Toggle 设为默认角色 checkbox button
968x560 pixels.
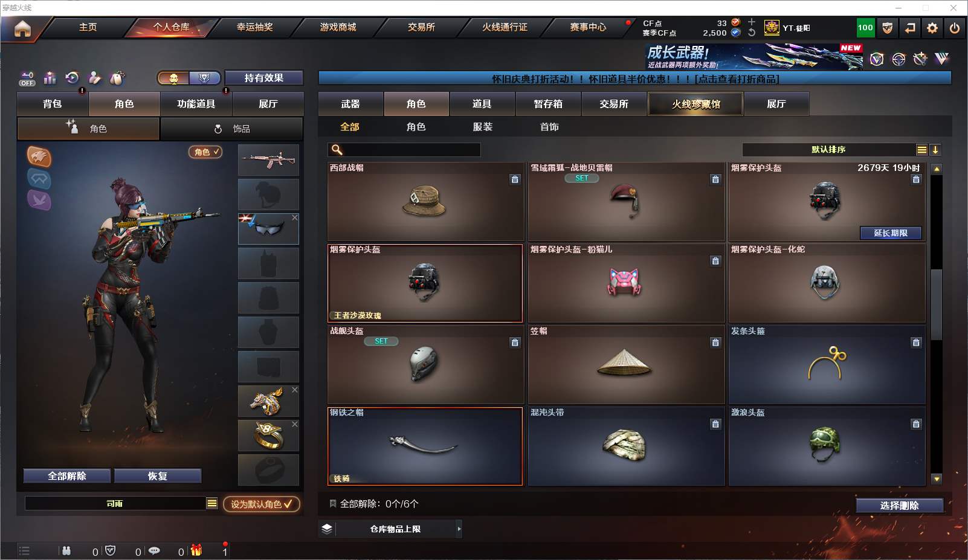click(262, 504)
